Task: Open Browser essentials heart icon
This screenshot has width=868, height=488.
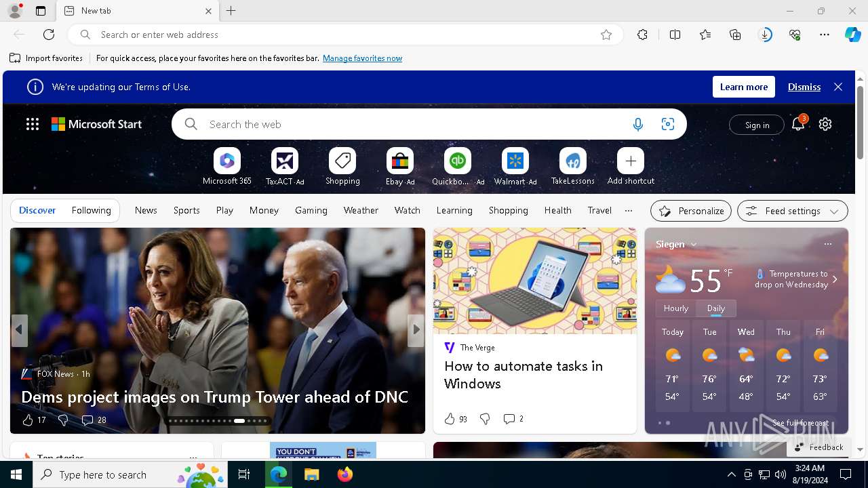Action: click(795, 35)
